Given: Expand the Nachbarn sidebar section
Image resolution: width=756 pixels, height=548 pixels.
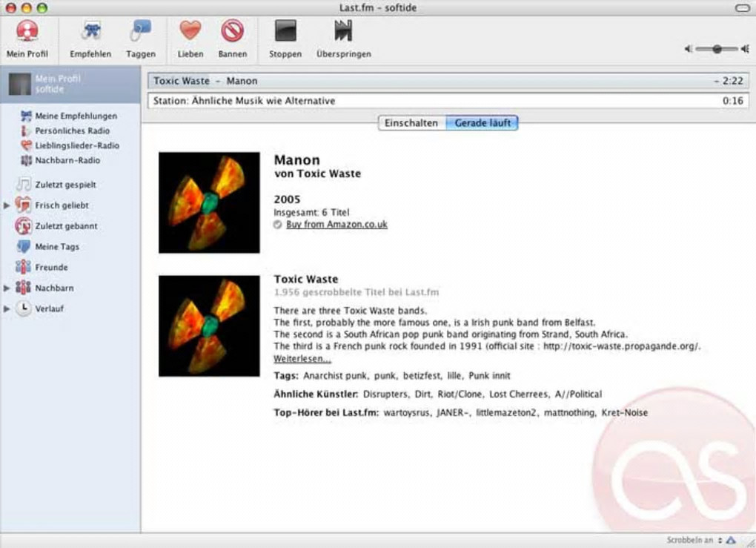Looking at the screenshot, I should point(6,288).
